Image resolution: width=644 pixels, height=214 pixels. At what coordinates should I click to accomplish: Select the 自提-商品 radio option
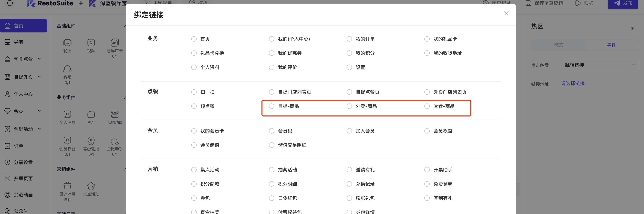click(x=272, y=106)
